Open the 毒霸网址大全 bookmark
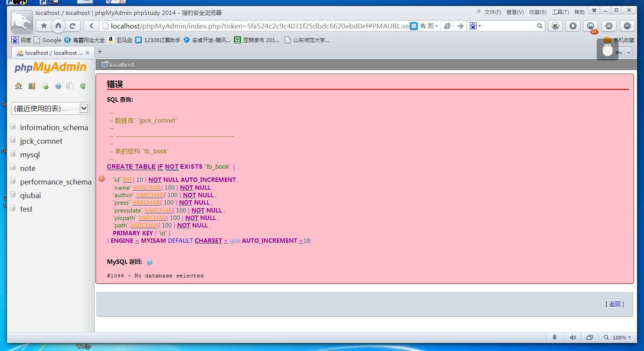644x351 pixels. [x=85, y=40]
